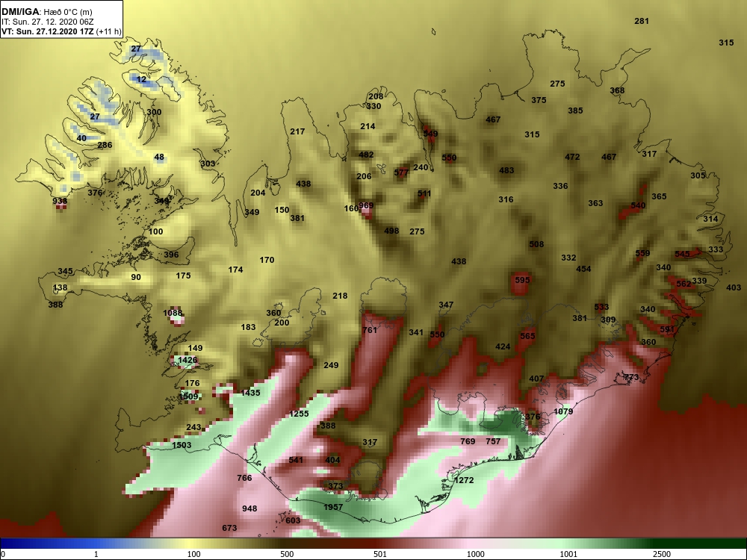
Task: Click the map value 591
Action: click(x=667, y=329)
